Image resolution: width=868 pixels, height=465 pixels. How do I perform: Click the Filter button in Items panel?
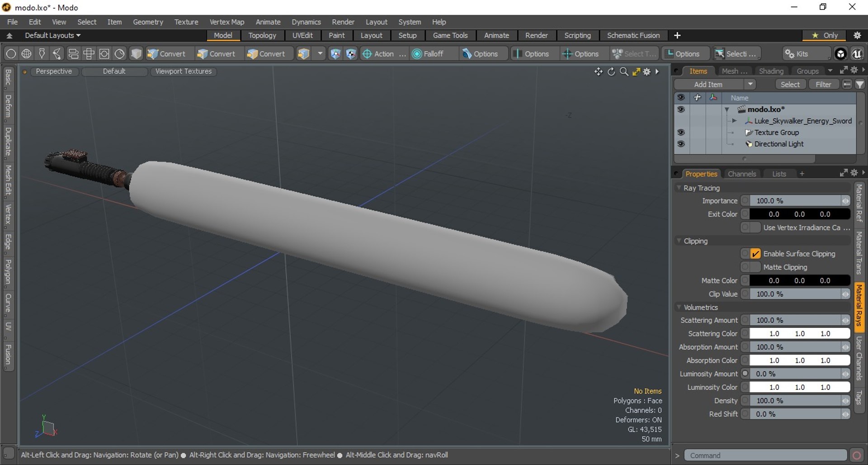coord(823,85)
